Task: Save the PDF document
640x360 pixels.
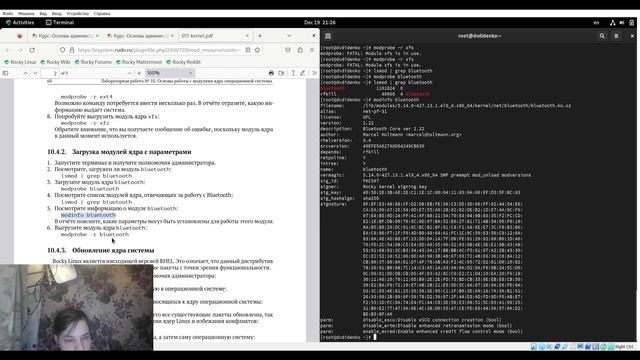Action: click(x=282, y=73)
